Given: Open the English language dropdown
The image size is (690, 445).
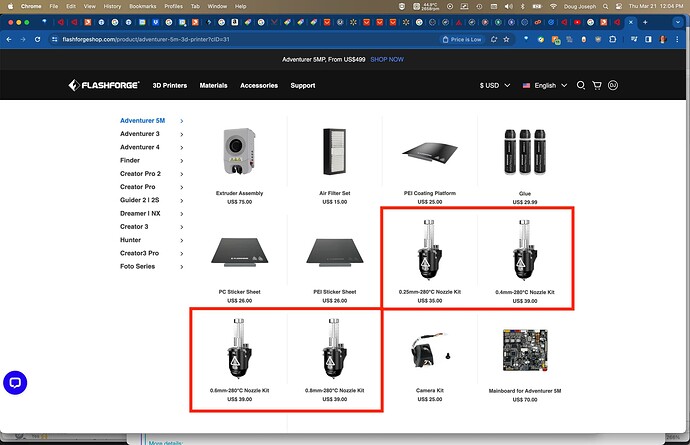Looking at the screenshot, I should point(545,86).
